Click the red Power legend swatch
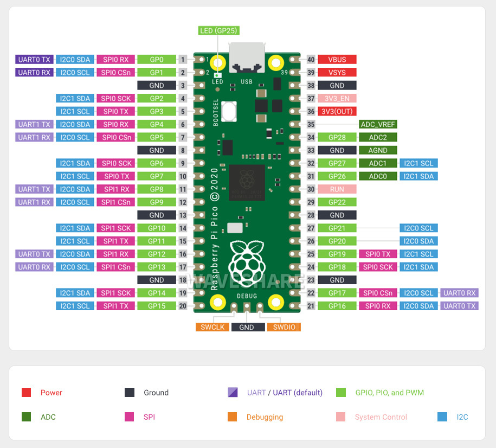This screenshot has height=448, width=496. (x=26, y=392)
